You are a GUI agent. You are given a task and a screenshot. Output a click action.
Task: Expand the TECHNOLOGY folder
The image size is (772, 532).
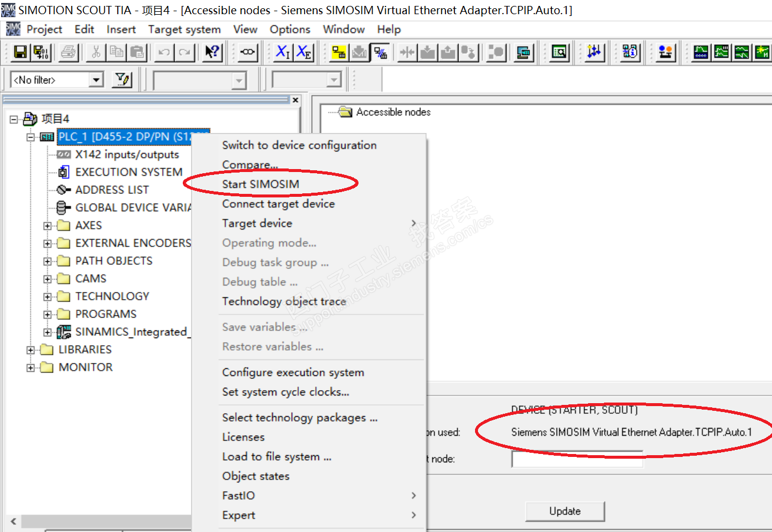pyautogui.click(x=47, y=296)
